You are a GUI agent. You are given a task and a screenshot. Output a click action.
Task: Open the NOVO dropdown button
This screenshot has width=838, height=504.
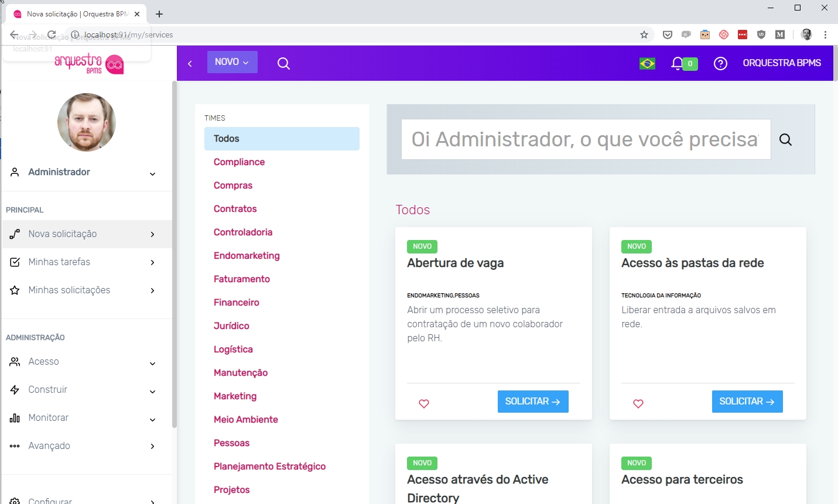[x=232, y=62]
